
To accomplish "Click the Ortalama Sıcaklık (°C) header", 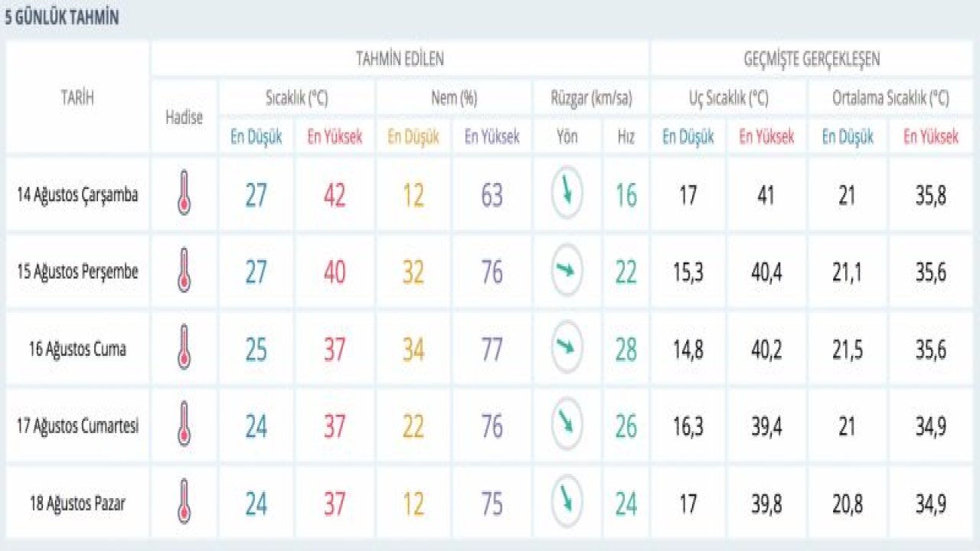I will pyautogui.click(x=890, y=98).
